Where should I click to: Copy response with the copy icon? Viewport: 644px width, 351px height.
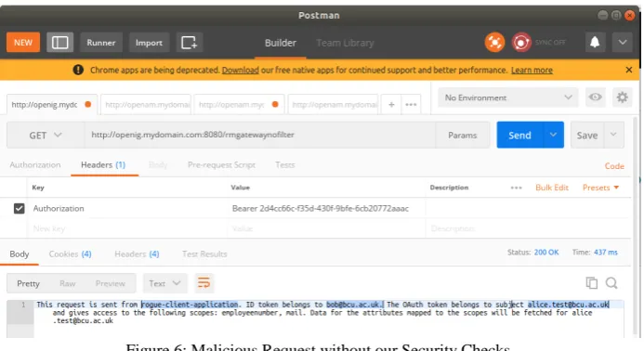(x=592, y=283)
